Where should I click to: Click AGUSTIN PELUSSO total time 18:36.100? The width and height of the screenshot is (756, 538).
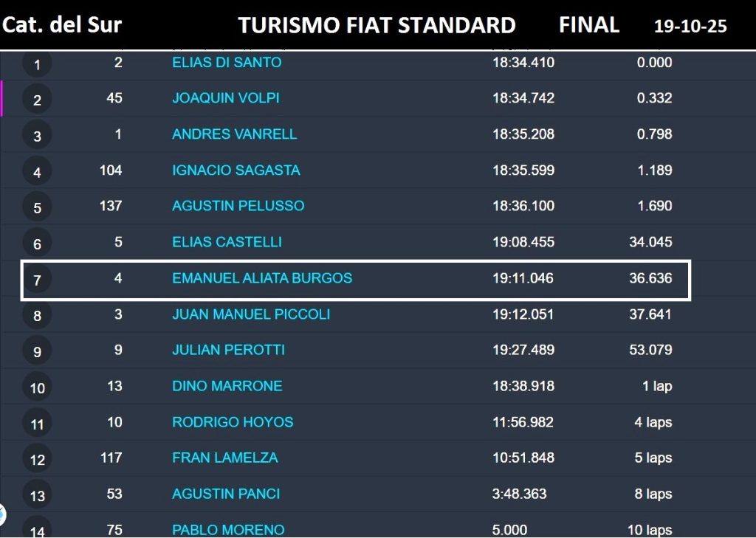(x=523, y=206)
